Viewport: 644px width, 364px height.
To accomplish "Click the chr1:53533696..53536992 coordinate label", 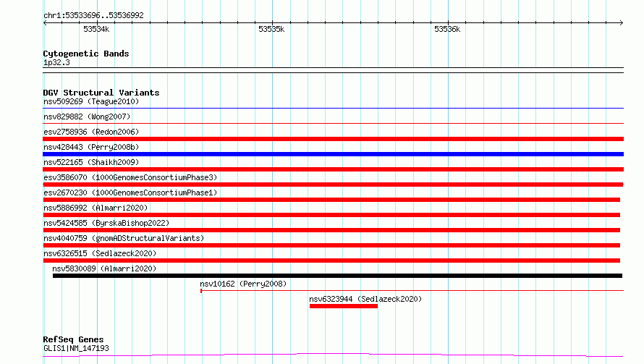I will point(93,15).
